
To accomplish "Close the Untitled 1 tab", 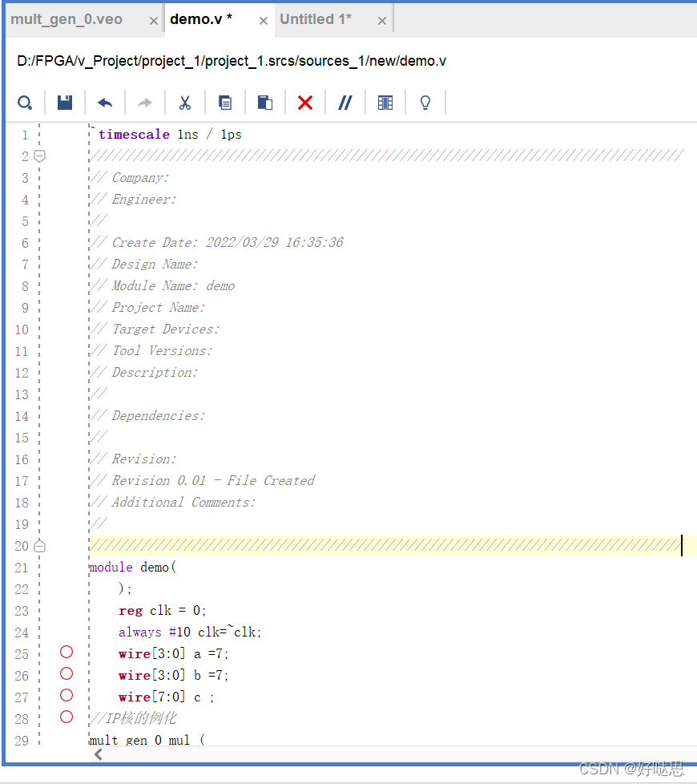I will pyautogui.click(x=381, y=21).
